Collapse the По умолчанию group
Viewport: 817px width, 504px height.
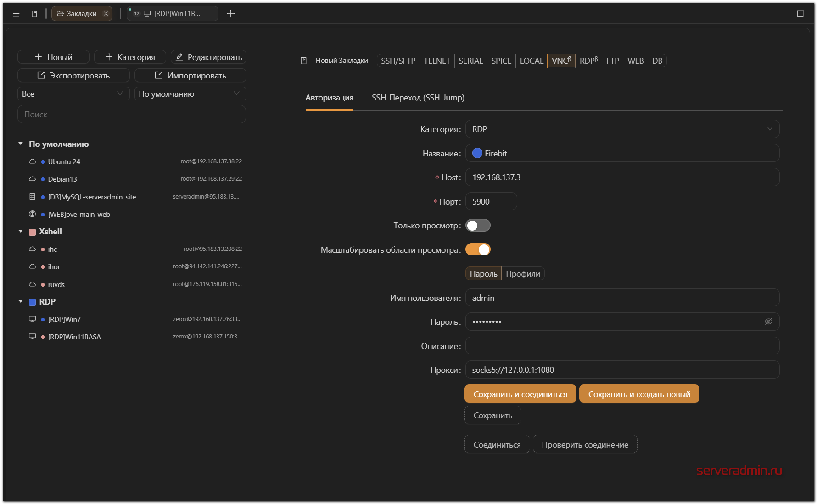pos(21,144)
